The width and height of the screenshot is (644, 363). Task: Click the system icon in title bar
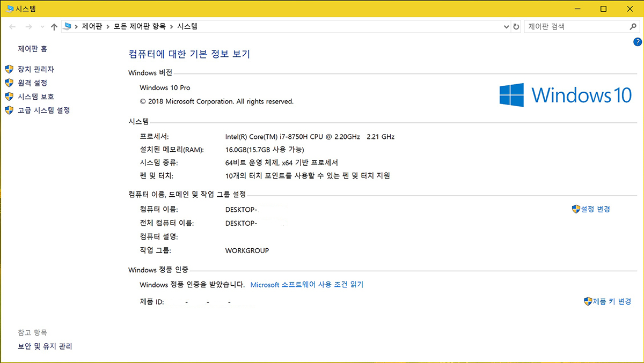[x=10, y=9]
